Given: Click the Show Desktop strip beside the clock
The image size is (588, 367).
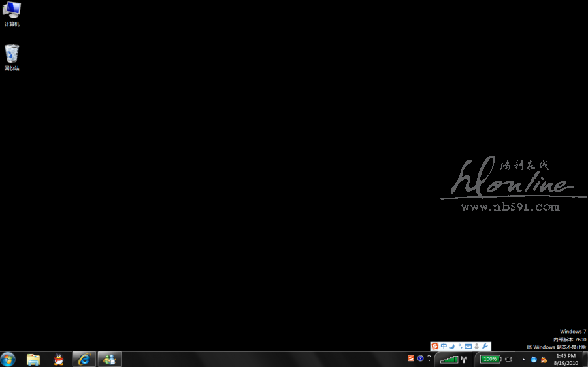Looking at the screenshot, I should [x=585, y=359].
